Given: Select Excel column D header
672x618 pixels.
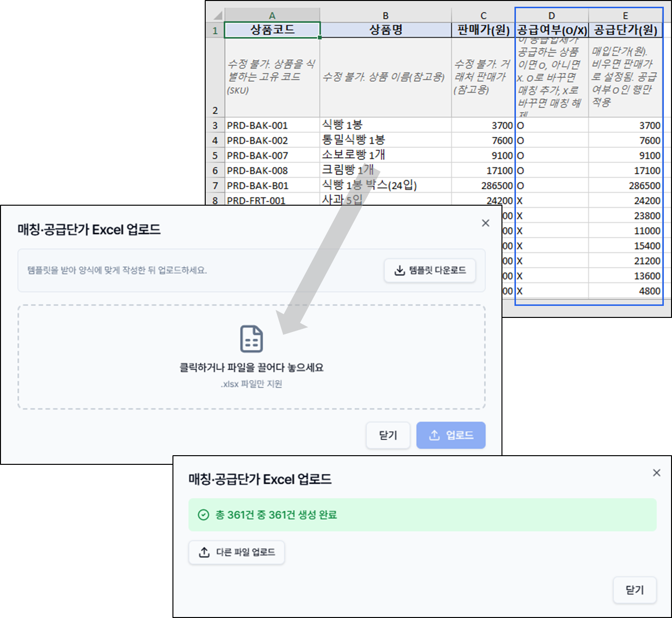Looking at the screenshot, I should (552, 15).
